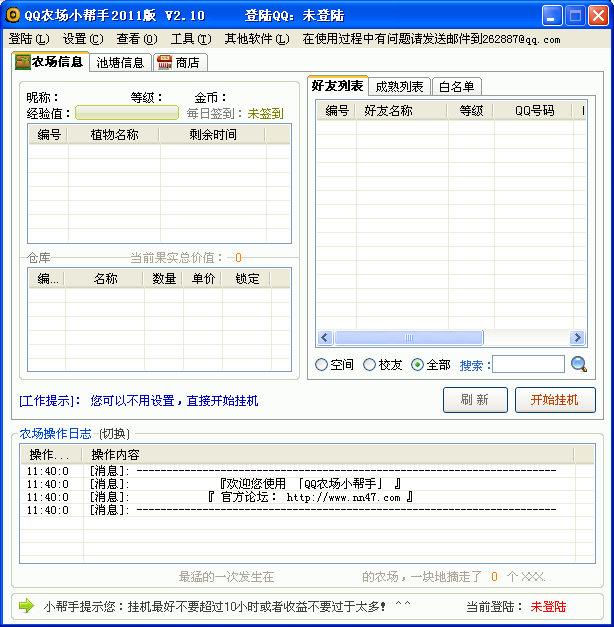Click the warehouse 单价 column header

(x=203, y=279)
